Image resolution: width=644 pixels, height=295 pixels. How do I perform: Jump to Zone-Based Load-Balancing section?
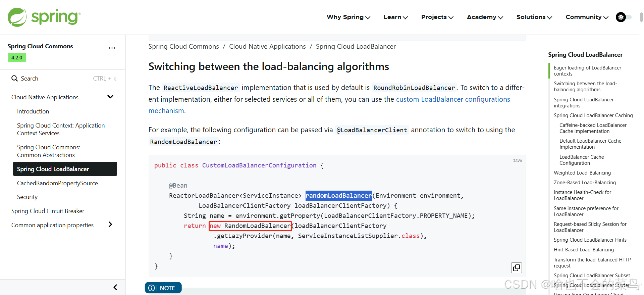pyautogui.click(x=585, y=183)
